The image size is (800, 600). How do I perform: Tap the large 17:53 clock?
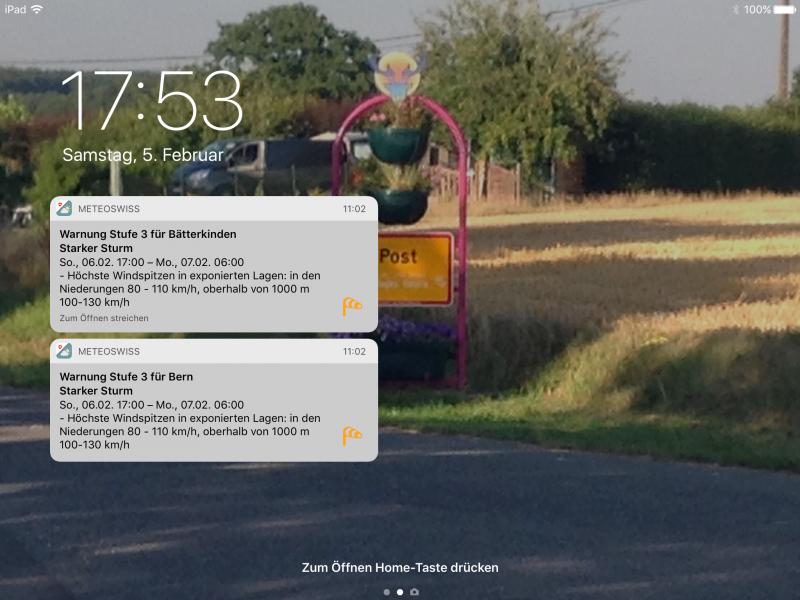(x=152, y=102)
